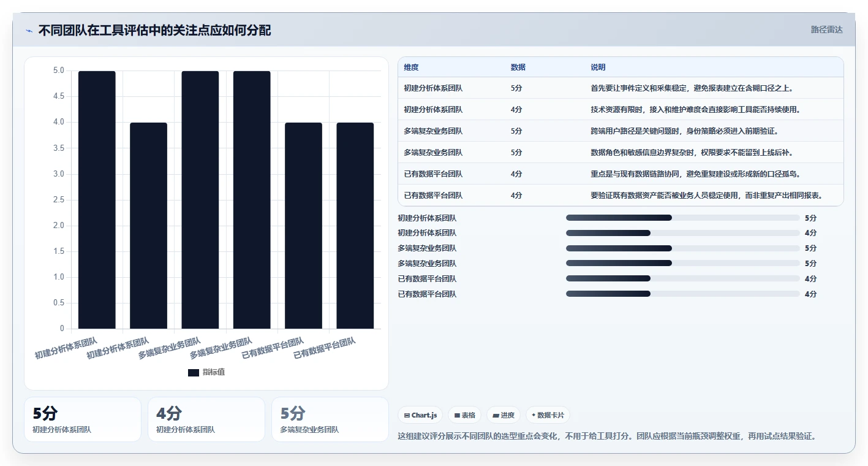Select the 数据卡片 tag
868x466 pixels.
(x=548, y=415)
